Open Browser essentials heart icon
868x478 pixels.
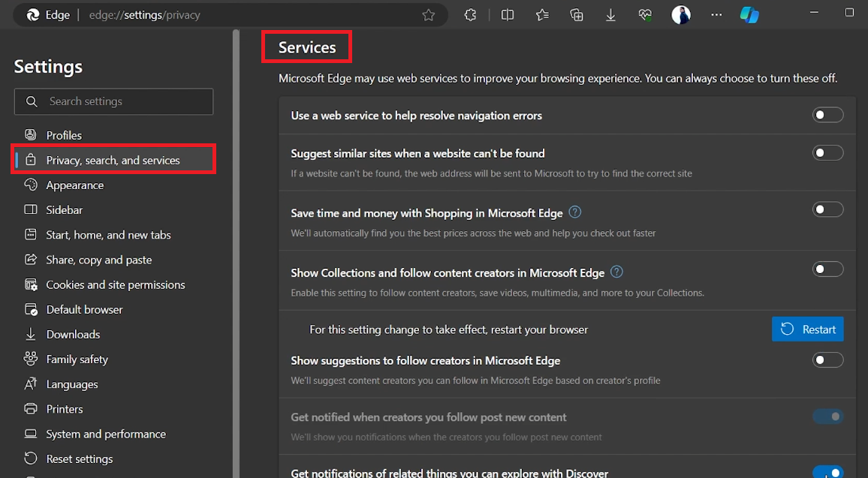(x=645, y=15)
